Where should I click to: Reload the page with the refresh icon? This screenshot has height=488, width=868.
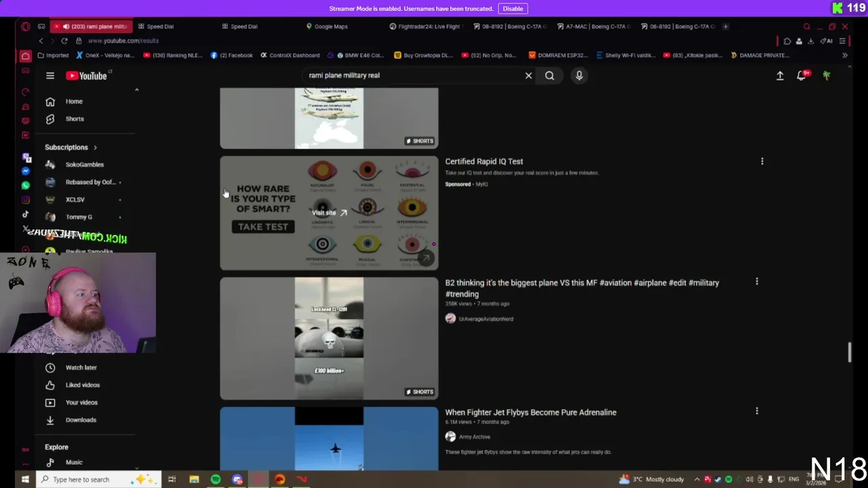coord(64,41)
